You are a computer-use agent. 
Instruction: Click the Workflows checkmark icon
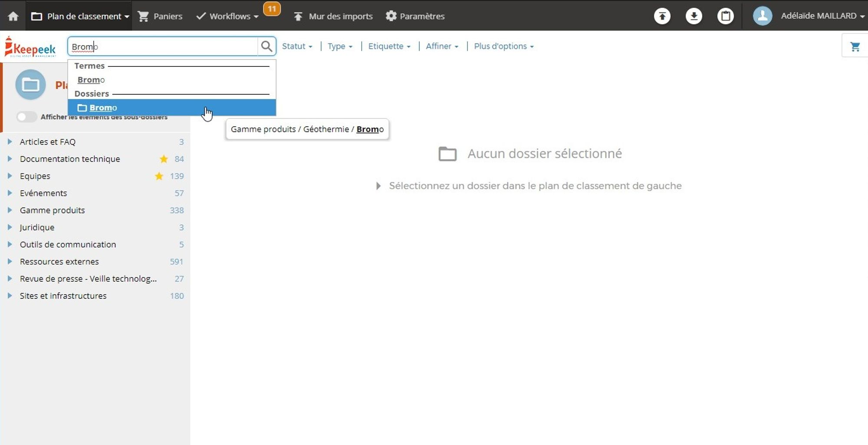(x=200, y=16)
